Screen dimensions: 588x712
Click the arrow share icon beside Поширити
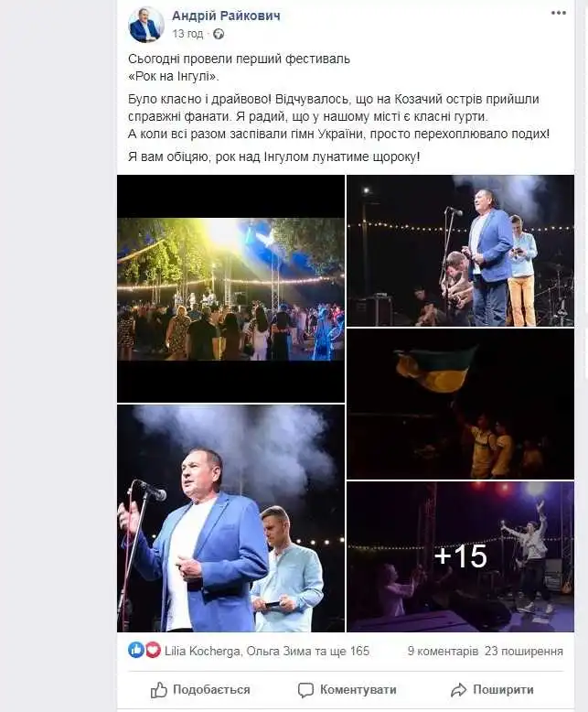tap(459, 690)
